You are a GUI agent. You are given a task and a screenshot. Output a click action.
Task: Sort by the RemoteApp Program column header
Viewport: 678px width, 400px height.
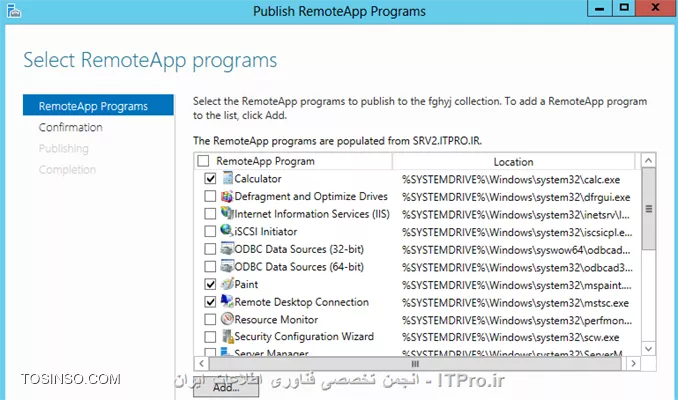coord(294,161)
